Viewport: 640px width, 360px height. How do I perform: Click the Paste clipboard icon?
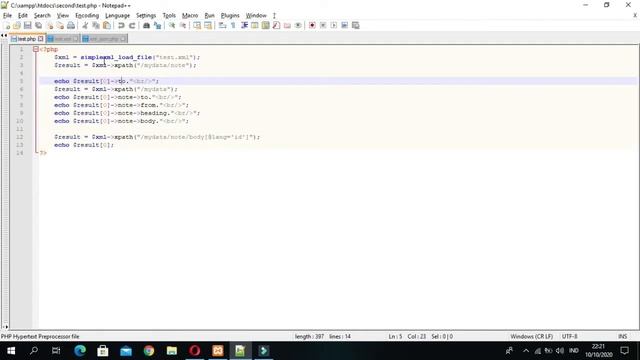[x=107, y=25]
